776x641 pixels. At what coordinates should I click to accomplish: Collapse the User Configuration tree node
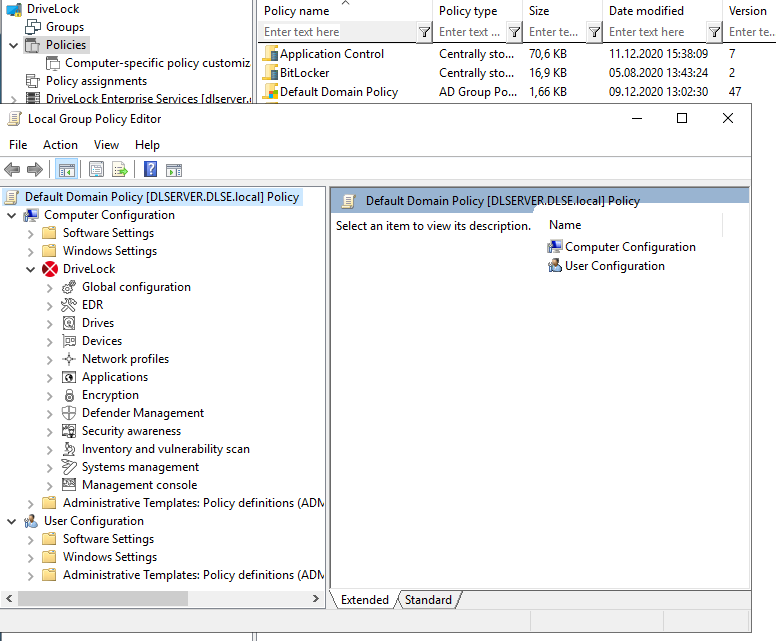12,521
